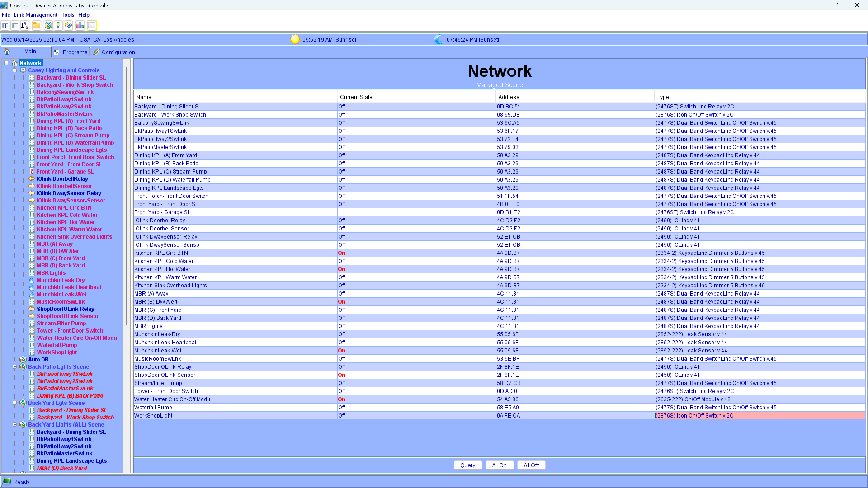Click the highlighted (2876S) Icon On/Off Switch type cell
This screenshot has width=868, height=488.
[x=760, y=416]
